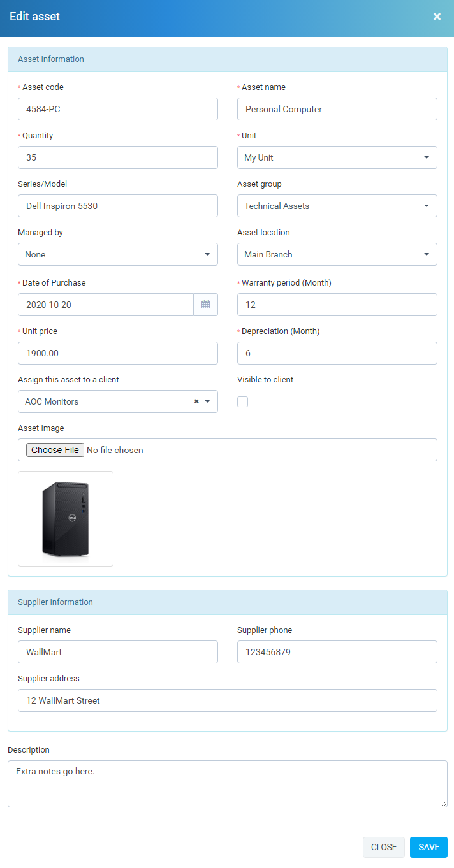Open the Managed by dropdown
454x868 pixels.
pyautogui.click(x=117, y=254)
